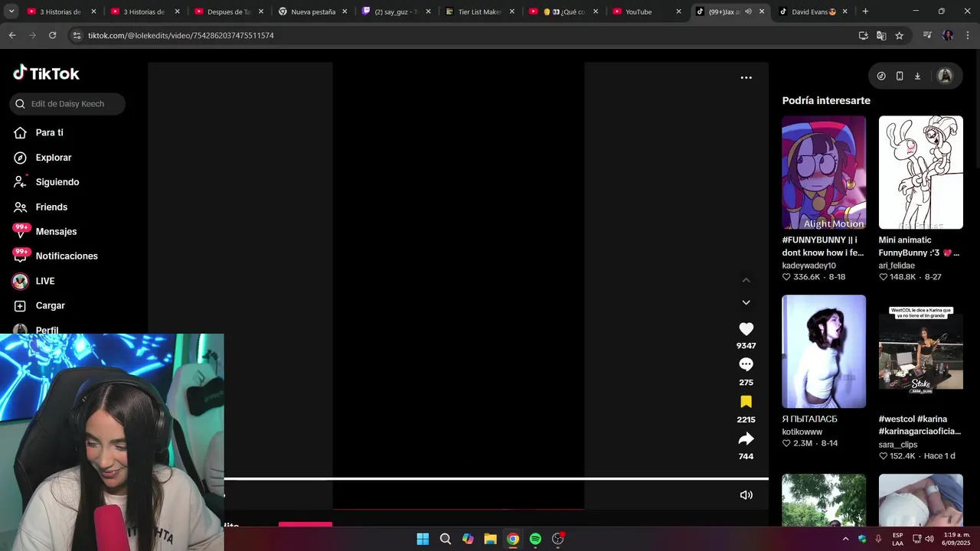980x551 pixels.
Task: Switch to the David Evans tab
Action: pyautogui.click(x=812, y=11)
